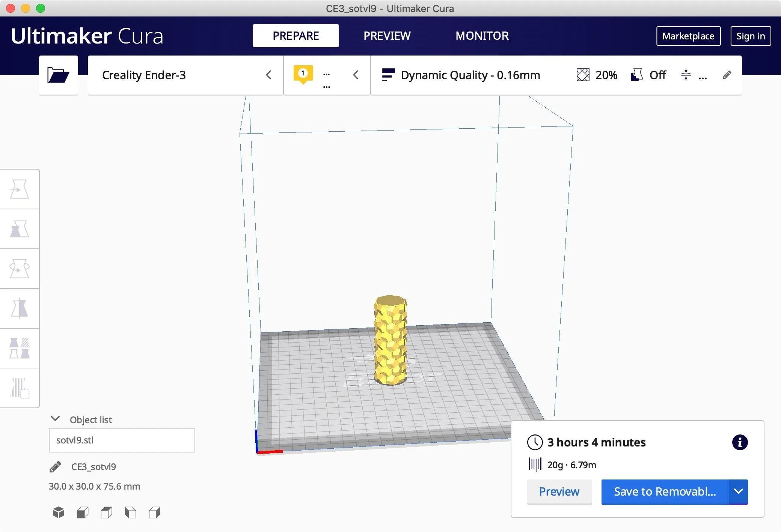This screenshot has height=532, width=781.
Task: Click the Preview button
Action: point(559,492)
